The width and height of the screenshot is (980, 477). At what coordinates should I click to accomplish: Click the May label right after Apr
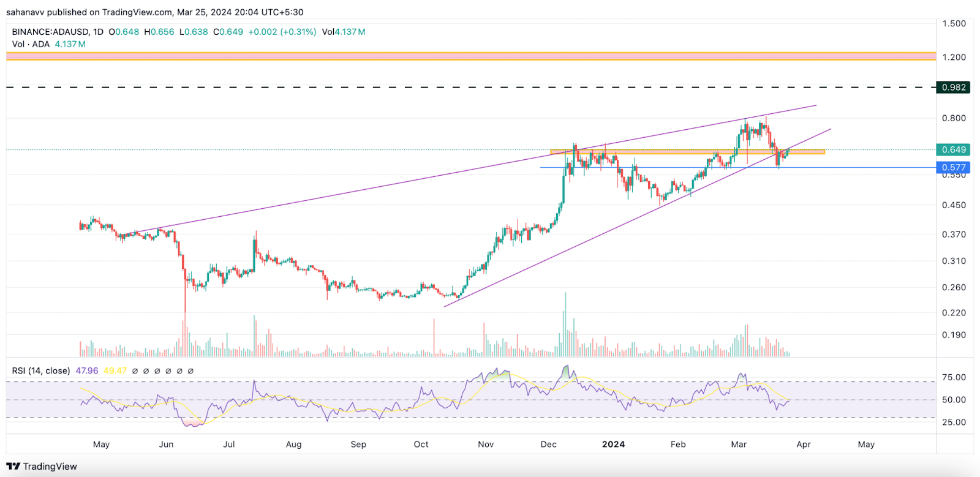(866, 445)
